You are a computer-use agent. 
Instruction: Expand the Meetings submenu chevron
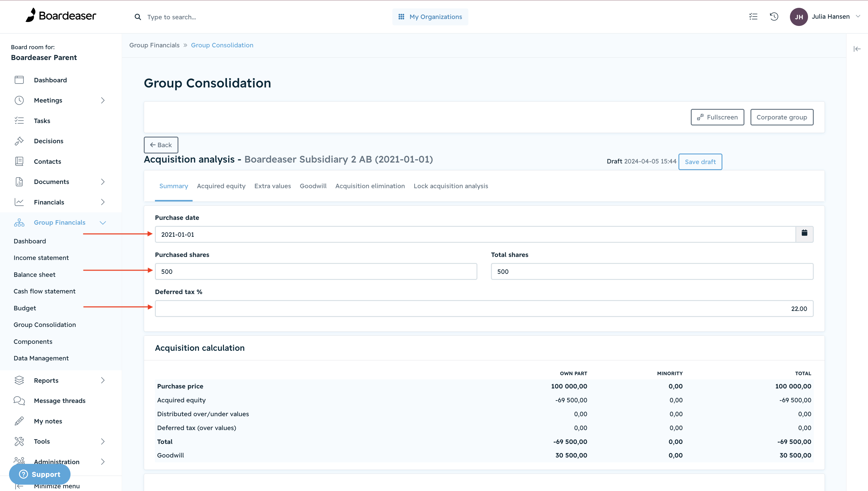coord(103,100)
